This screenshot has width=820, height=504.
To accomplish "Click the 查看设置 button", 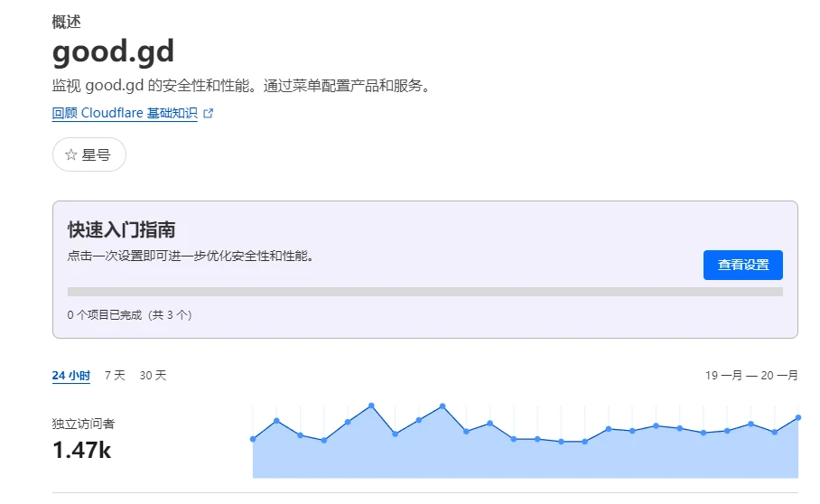I will click(742, 265).
